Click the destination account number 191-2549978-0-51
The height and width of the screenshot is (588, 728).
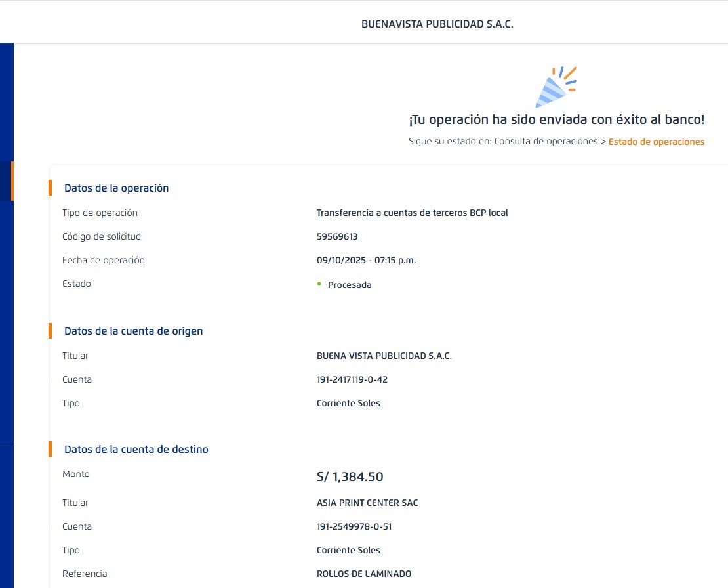[x=354, y=527]
